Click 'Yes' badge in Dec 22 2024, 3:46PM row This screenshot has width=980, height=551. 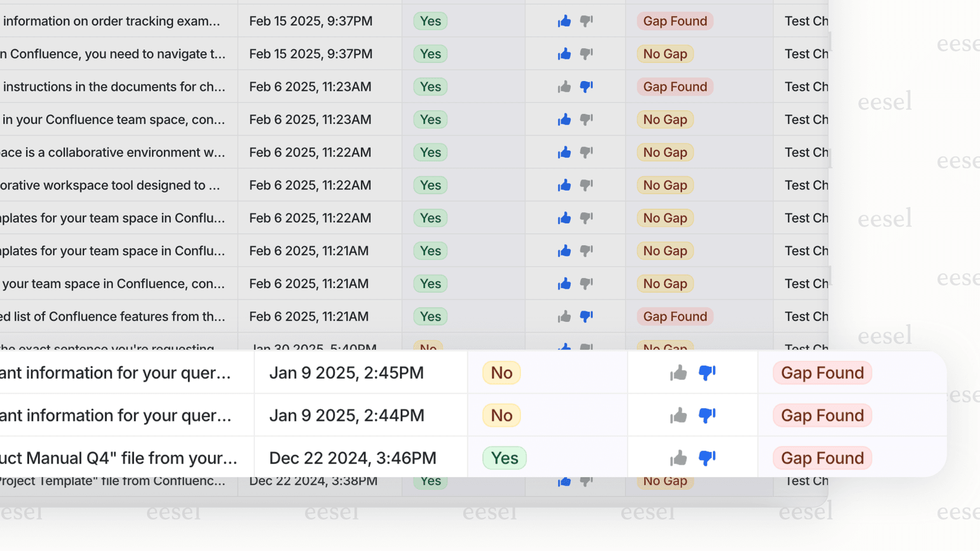pyautogui.click(x=505, y=458)
